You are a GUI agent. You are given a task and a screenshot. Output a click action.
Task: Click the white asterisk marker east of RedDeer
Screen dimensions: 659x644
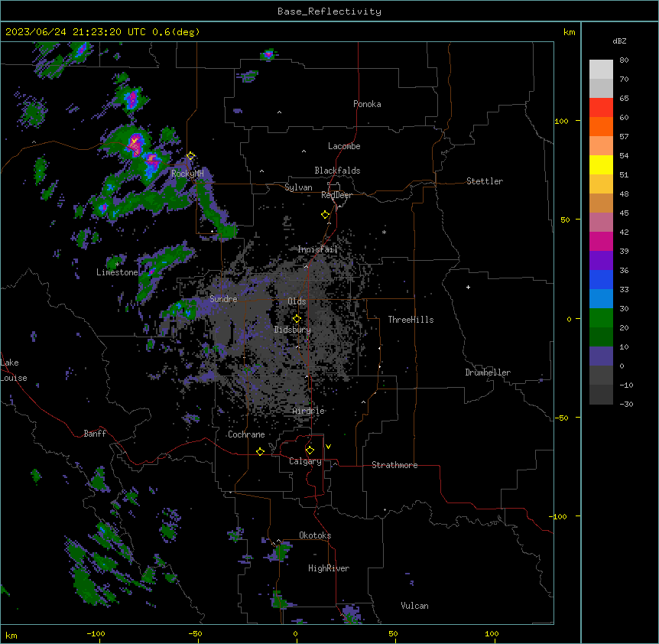tap(384, 233)
